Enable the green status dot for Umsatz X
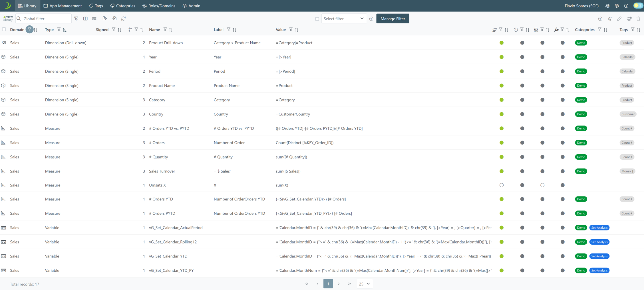 (x=502, y=185)
